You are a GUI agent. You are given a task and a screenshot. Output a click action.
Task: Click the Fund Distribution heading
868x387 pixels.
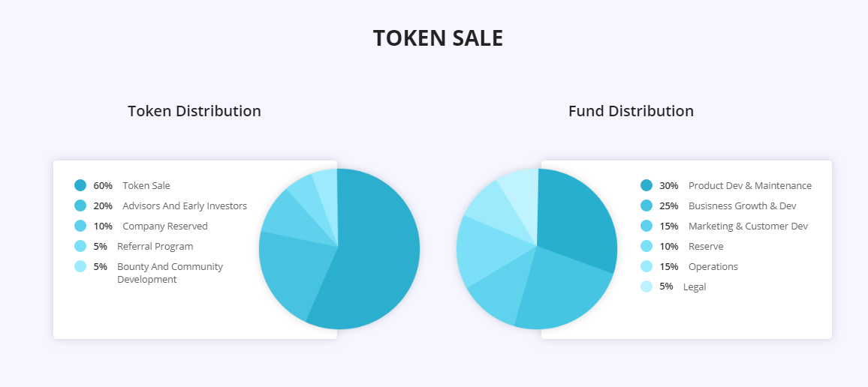point(631,110)
